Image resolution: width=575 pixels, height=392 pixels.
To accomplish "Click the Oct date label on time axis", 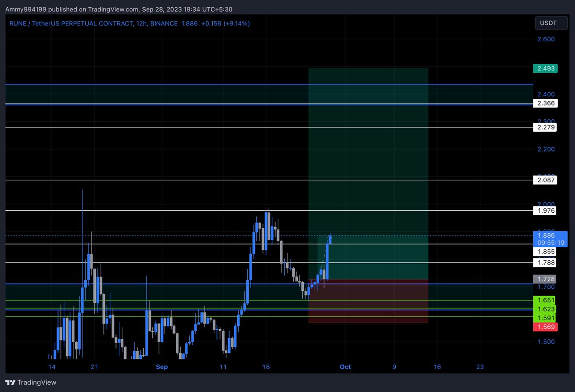I will coord(345,367).
